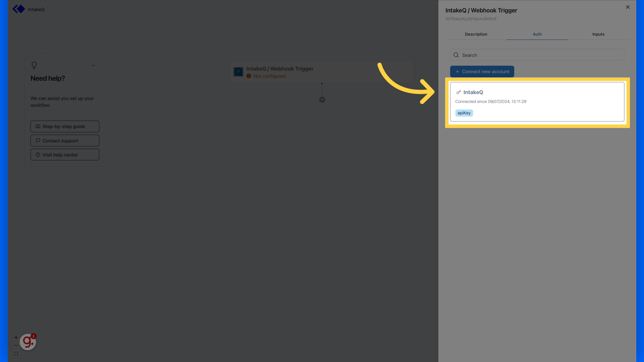
Task: Click the key icon beside IntakeQ account
Action: coord(459,92)
